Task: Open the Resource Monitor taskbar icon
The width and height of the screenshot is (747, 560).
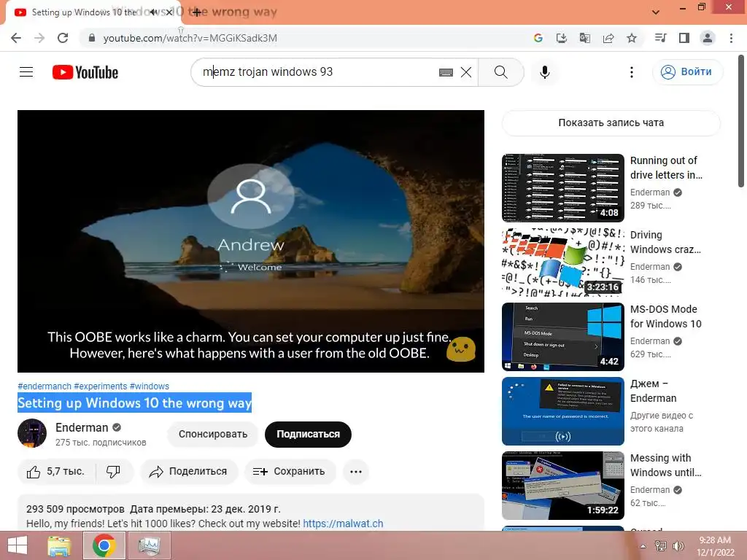Action: 149,545
